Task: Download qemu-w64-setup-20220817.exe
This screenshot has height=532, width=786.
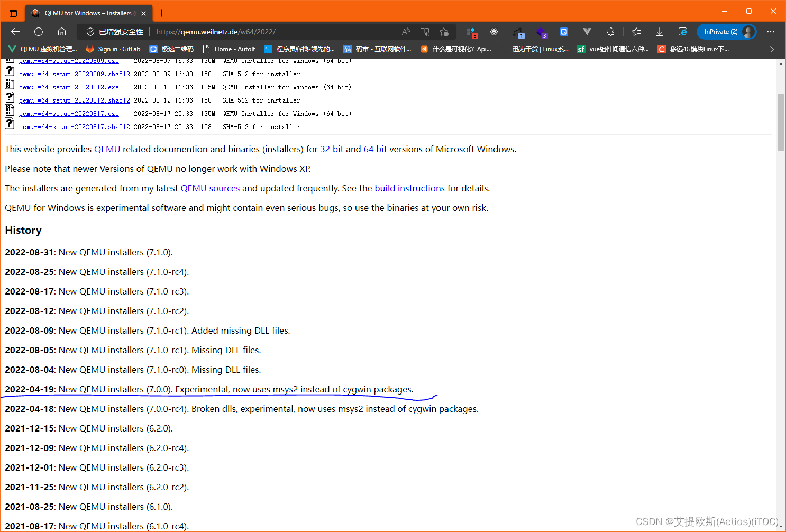Action: 69,114
